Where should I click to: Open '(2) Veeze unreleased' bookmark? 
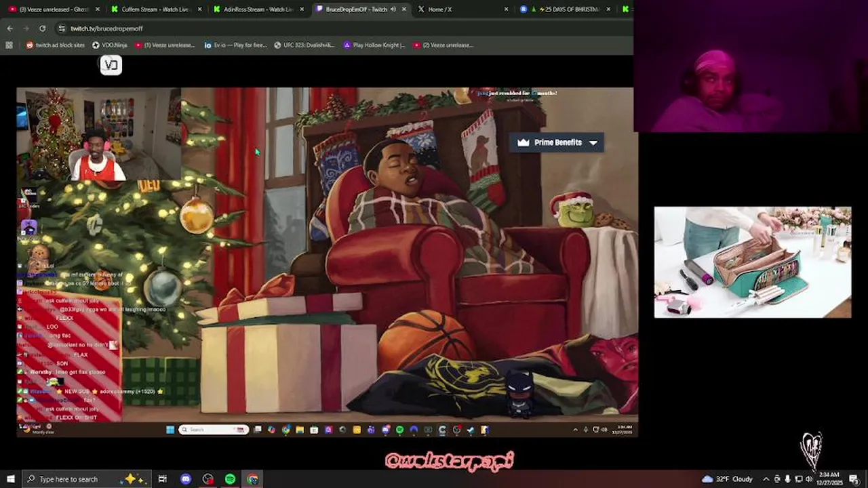pyautogui.click(x=443, y=45)
